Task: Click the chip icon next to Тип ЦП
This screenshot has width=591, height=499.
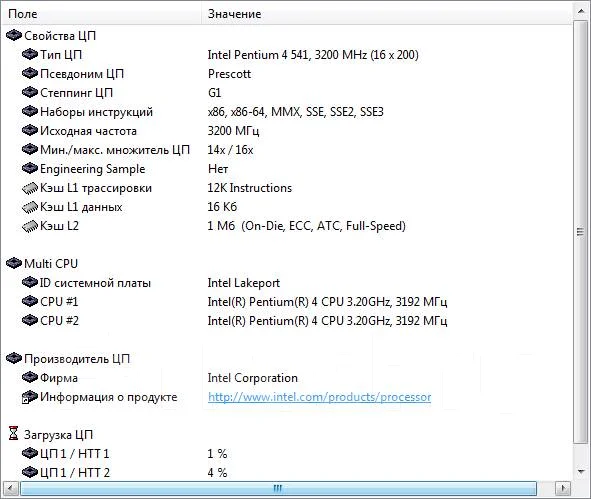Action: pyautogui.click(x=30, y=54)
